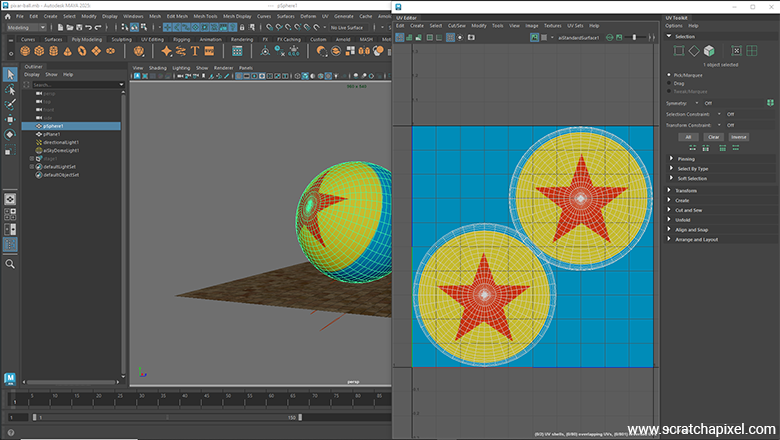Click the time range slider bar
Viewport: 780px width, 440px height.
[x=167, y=418]
